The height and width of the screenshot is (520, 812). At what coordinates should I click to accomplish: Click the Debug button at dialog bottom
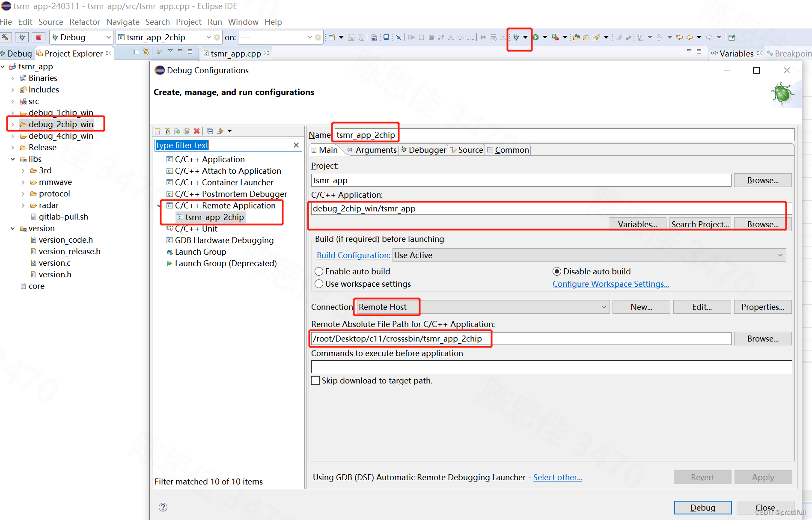[702, 508]
